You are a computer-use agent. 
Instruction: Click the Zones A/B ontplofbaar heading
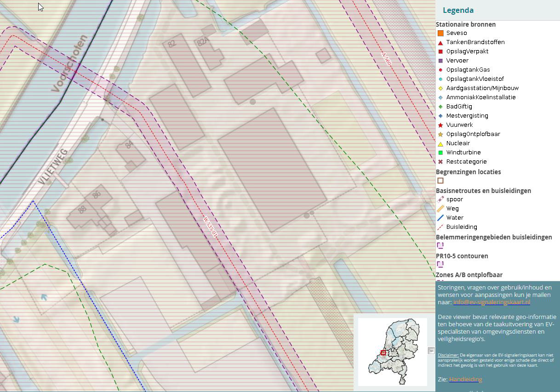(469, 275)
